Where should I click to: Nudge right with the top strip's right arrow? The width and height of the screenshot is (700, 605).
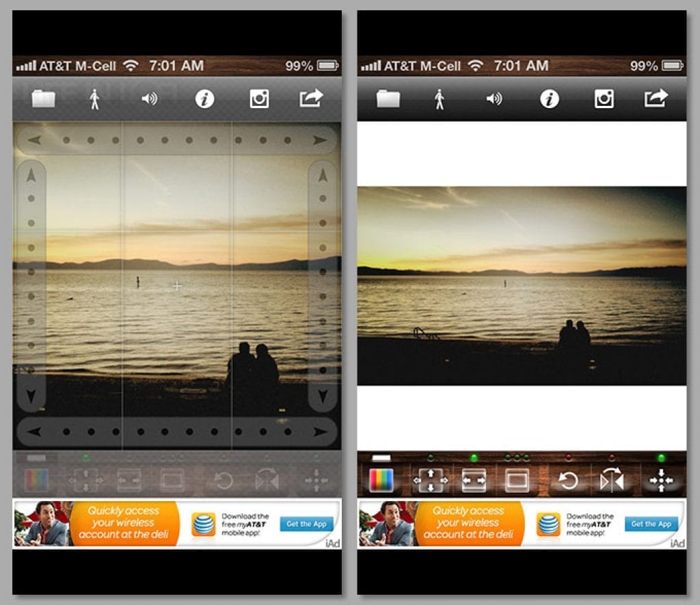(x=319, y=140)
